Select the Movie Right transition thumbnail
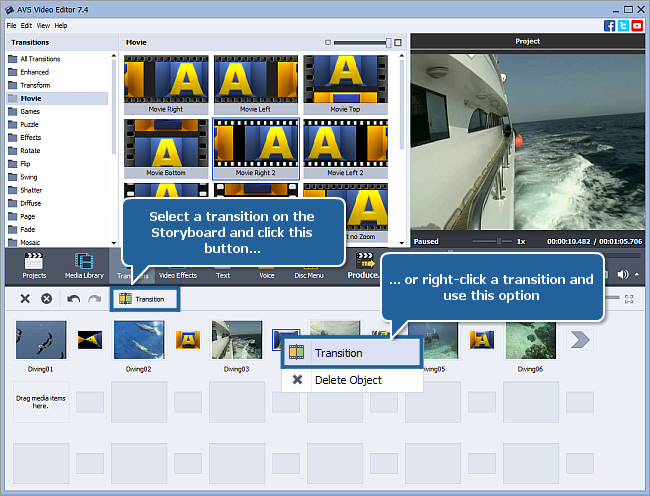Screen dimensions: 650x496 (166, 85)
